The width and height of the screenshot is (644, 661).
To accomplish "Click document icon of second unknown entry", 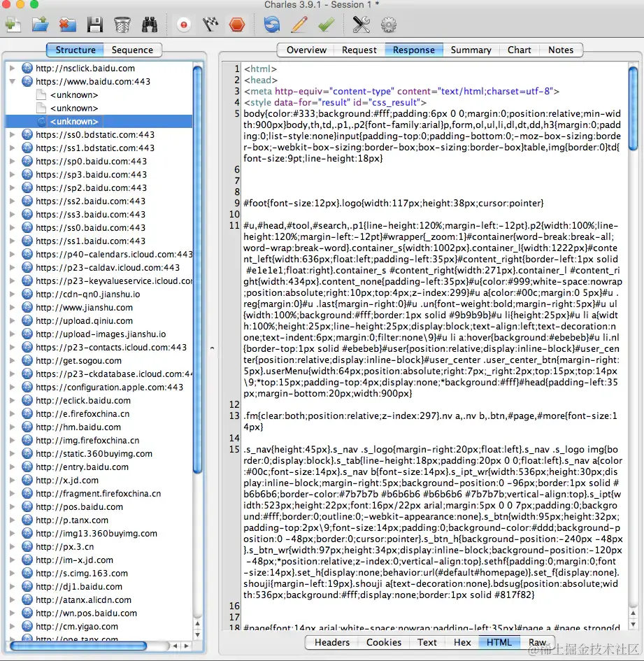I will click(x=41, y=108).
